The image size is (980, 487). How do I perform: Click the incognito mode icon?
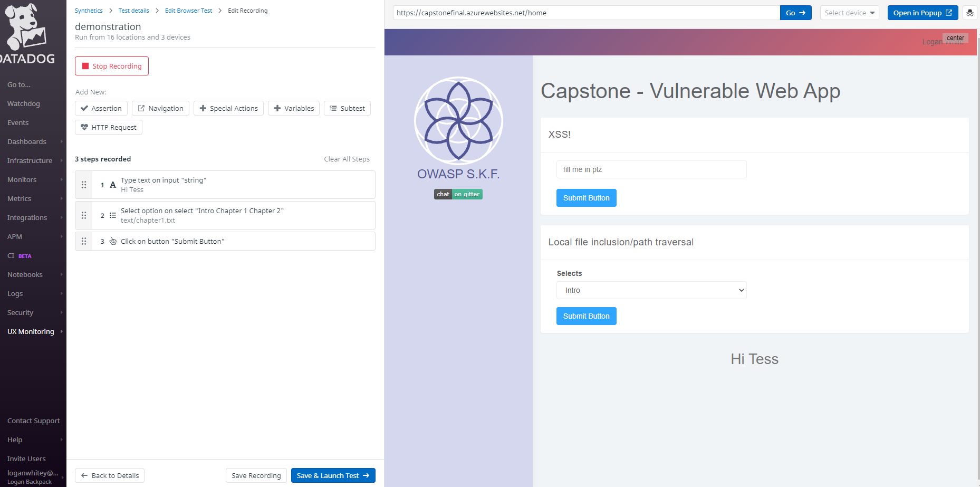970,13
